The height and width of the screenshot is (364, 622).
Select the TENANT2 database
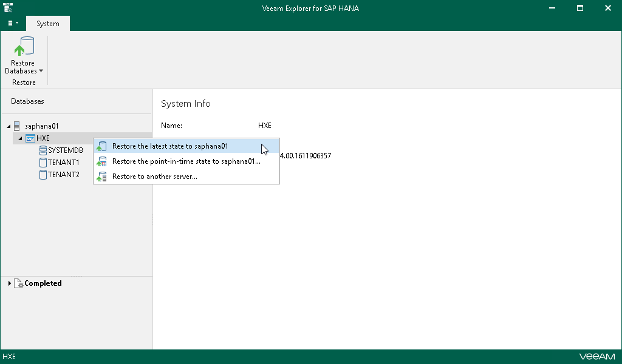click(63, 174)
